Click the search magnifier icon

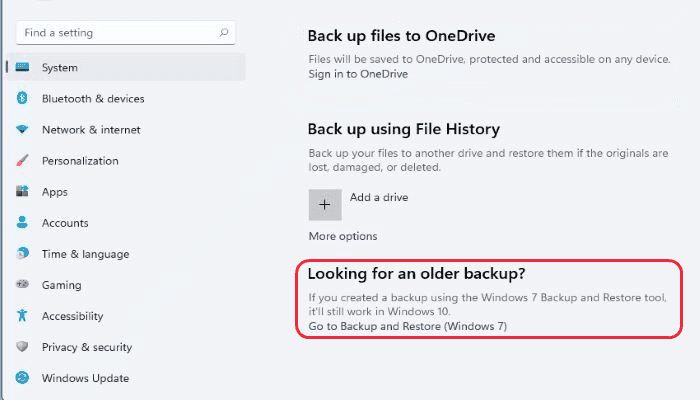tap(224, 33)
